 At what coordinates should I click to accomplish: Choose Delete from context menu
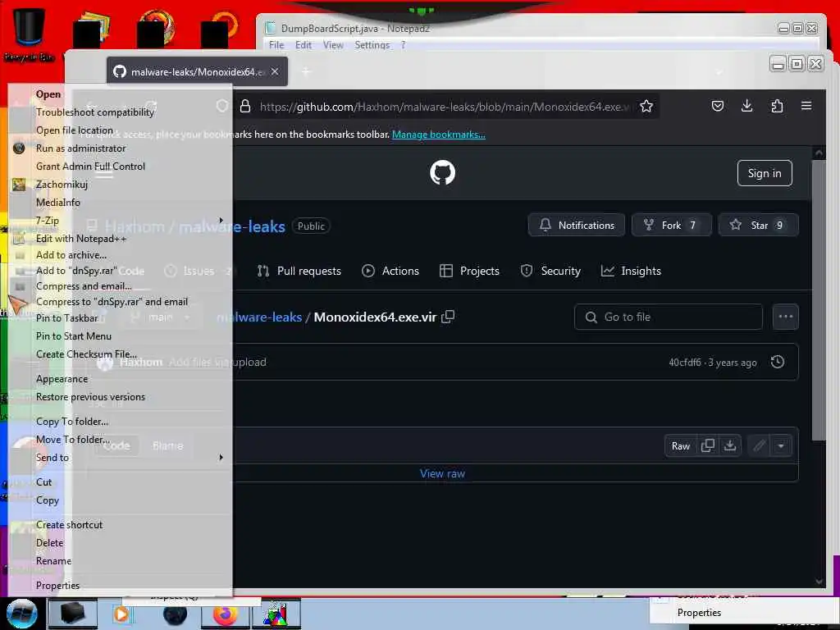(x=120, y=543)
